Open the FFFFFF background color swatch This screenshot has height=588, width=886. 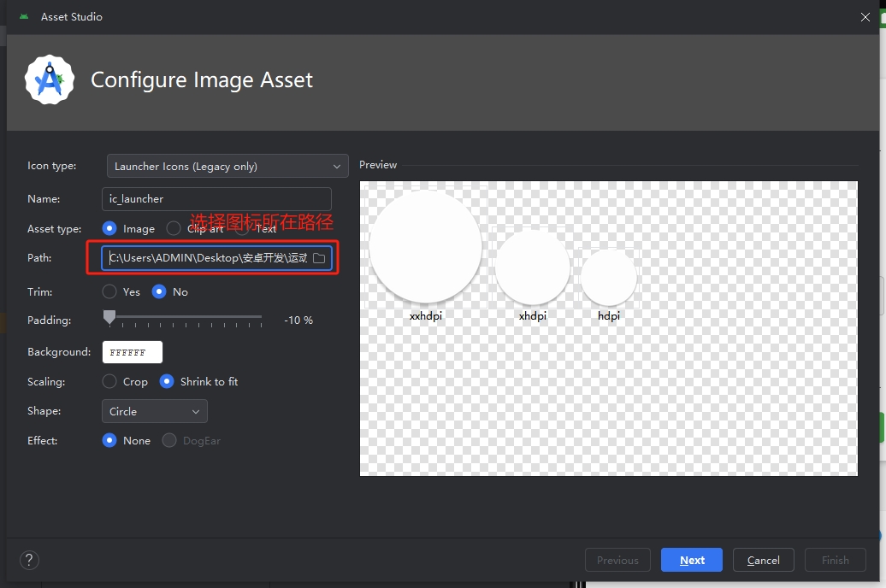[x=132, y=351]
